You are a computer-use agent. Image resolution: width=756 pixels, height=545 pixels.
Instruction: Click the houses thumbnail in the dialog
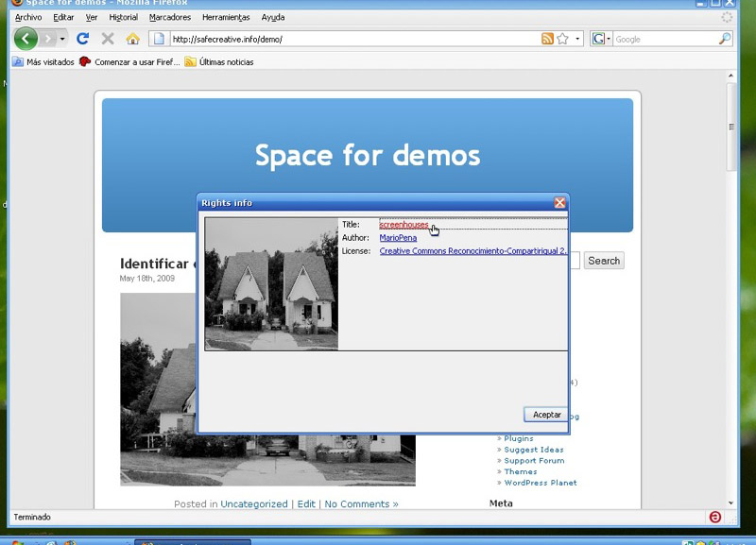(x=271, y=284)
